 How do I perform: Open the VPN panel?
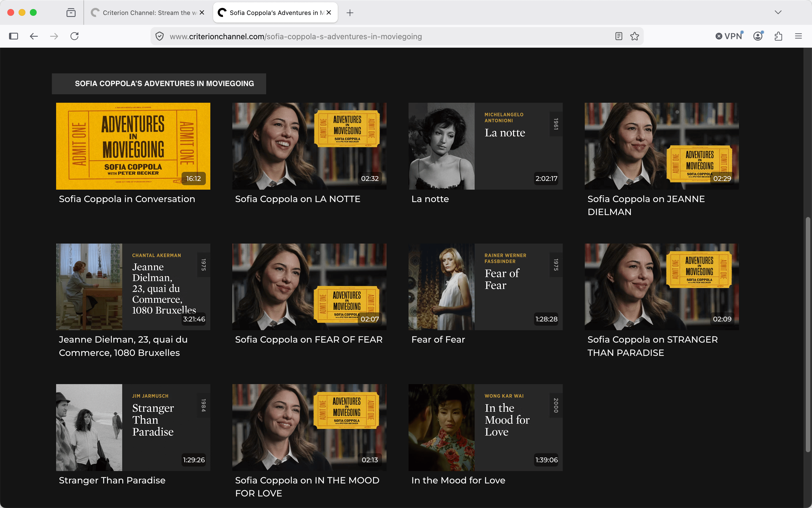point(729,36)
